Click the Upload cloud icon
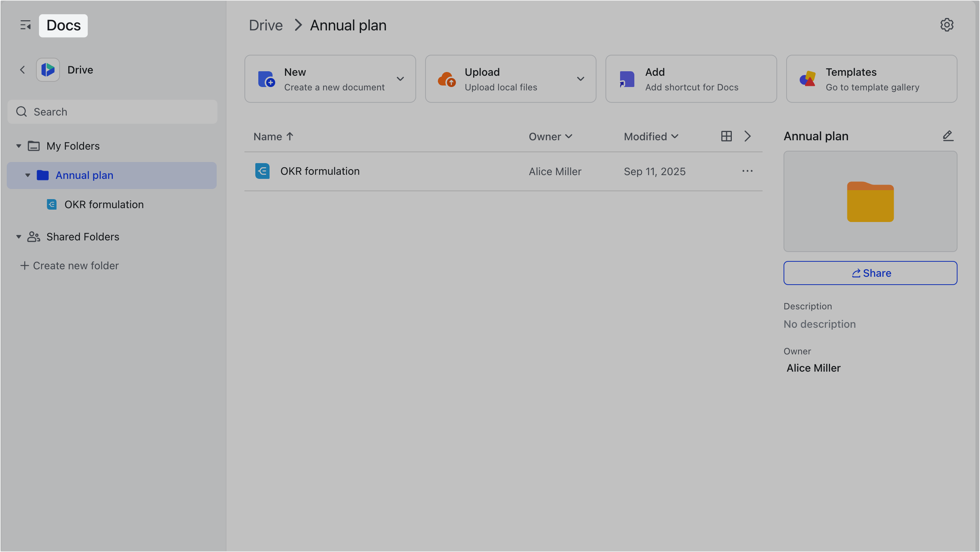 447,79
